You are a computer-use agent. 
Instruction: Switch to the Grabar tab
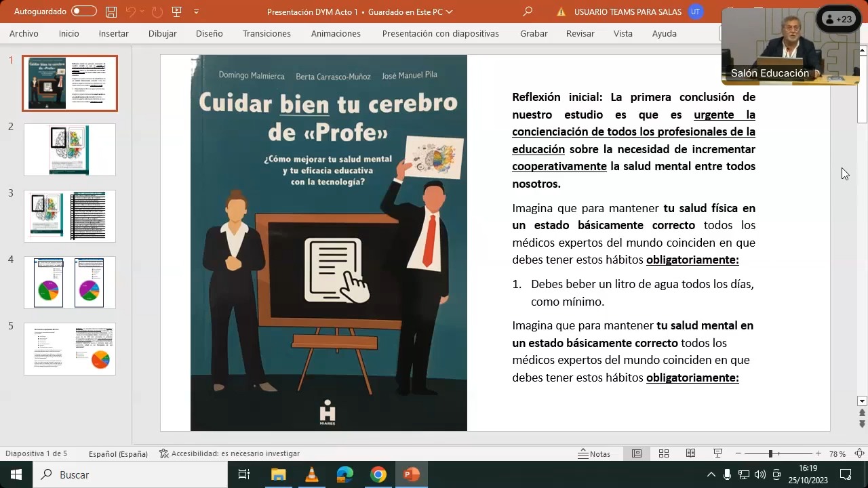pos(534,33)
